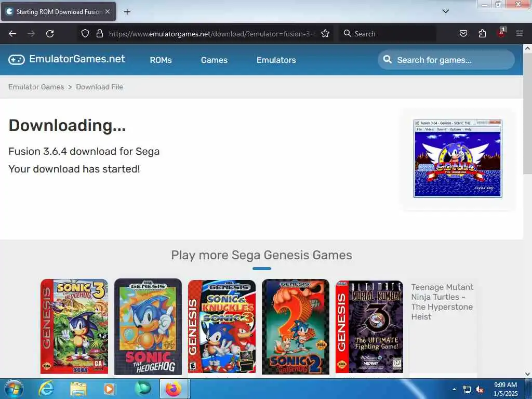Viewport: 532px width, 399px height.
Task: Launch Windows Media Player from taskbar
Action: [x=109, y=389]
